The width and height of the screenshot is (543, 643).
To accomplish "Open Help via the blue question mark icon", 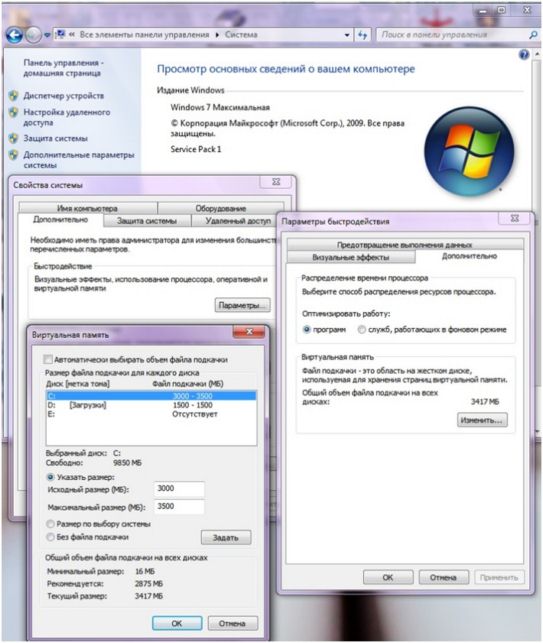I will coord(524,55).
